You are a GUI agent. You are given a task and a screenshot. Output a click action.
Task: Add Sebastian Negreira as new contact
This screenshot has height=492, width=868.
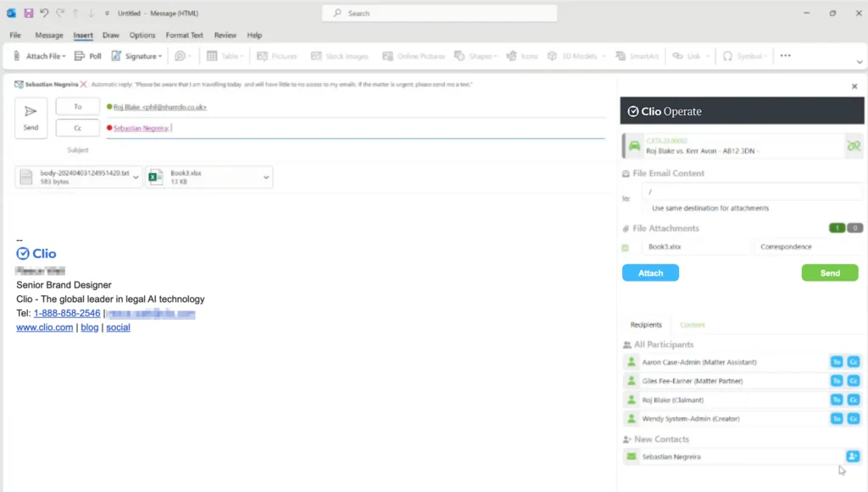pos(853,456)
